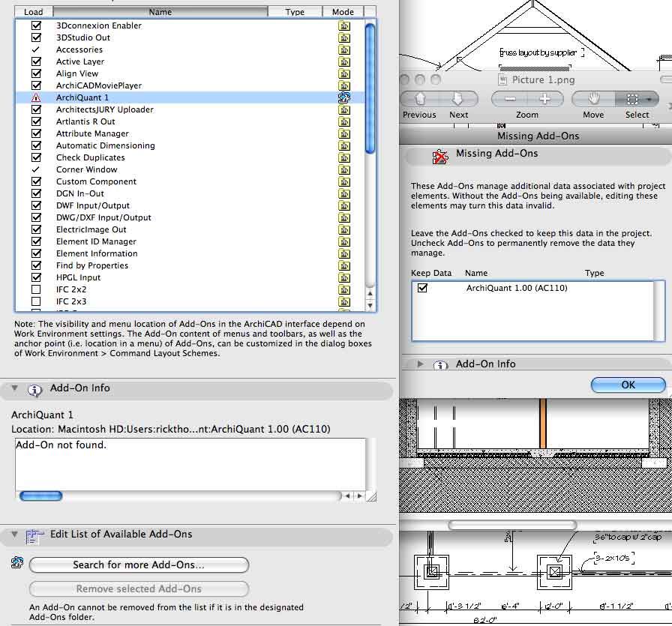The image size is (672, 626).
Task: Click the mode icon for ArchitectsJURY Uploader
Action: pyautogui.click(x=343, y=109)
